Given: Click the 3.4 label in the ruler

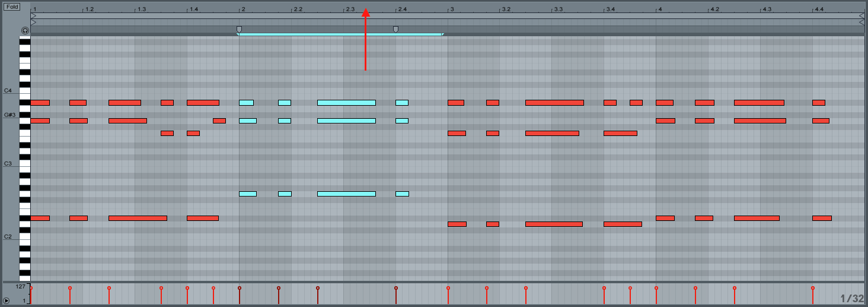Looking at the screenshot, I should [x=610, y=10].
